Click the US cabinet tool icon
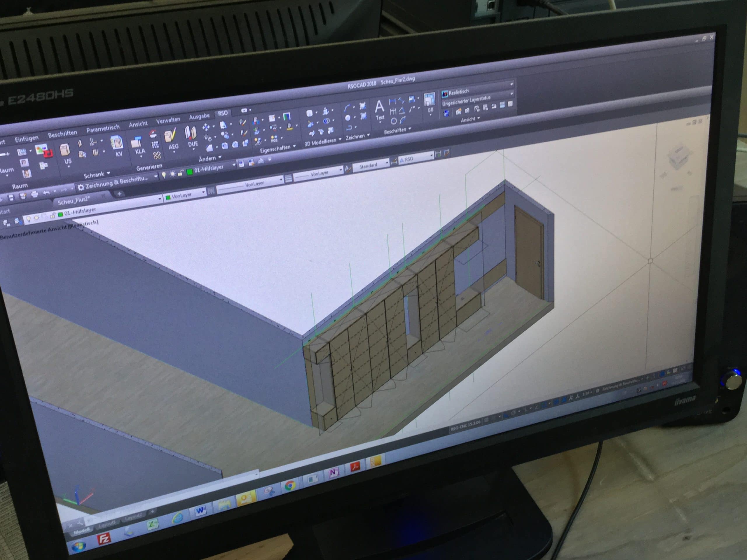The image size is (747, 560). (65, 150)
